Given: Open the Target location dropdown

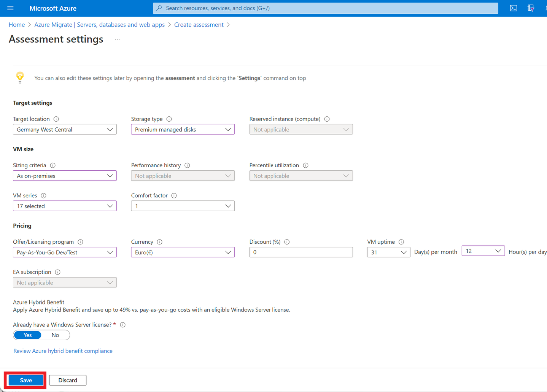Looking at the screenshot, I should tap(65, 129).
